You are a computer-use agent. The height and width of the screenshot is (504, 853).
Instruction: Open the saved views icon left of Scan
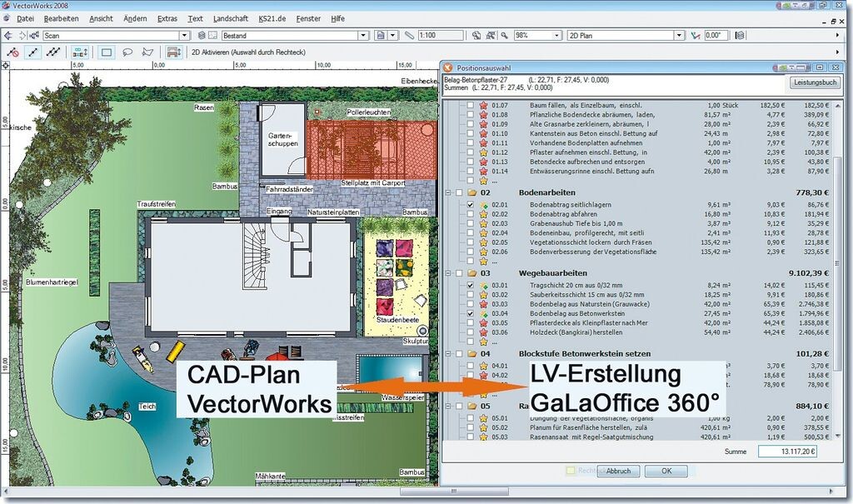[x=34, y=35]
